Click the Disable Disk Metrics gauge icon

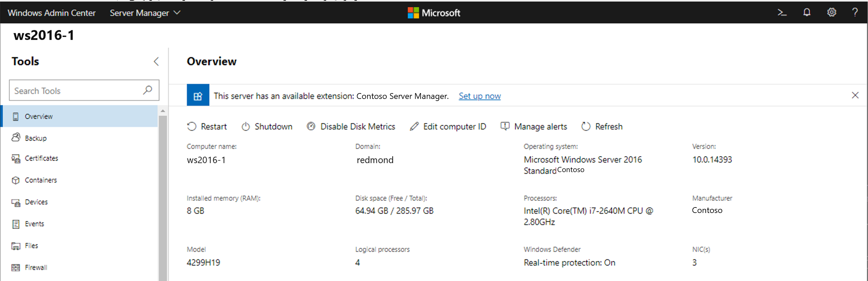point(311,126)
